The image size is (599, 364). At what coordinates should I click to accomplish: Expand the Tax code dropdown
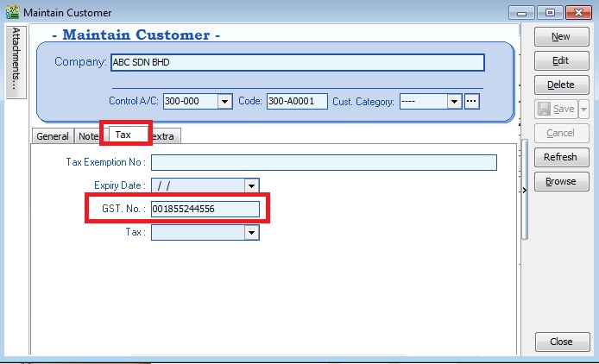[x=251, y=232]
